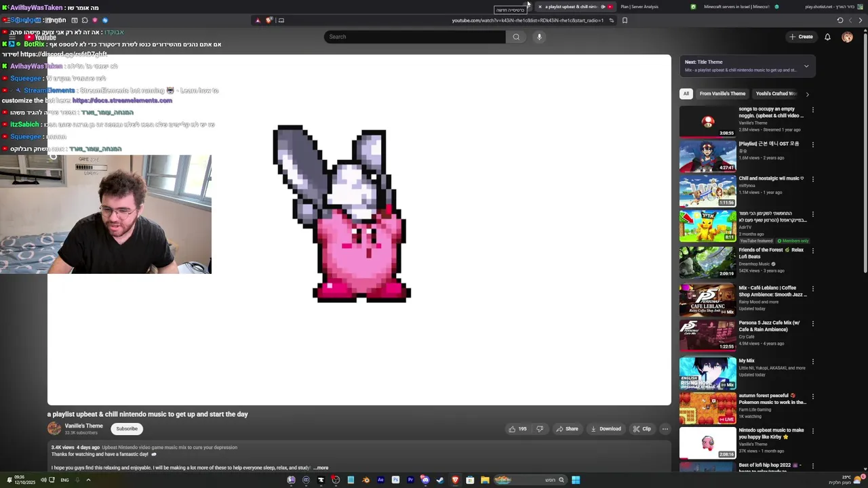Open options for the 'My Mix' playlist
868x488 pixels.
(812, 362)
